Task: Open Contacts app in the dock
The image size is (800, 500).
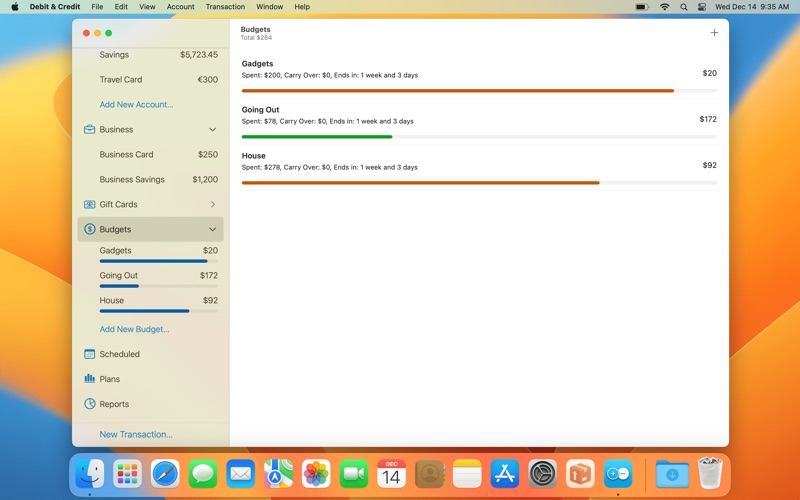Action: [429, 473]
